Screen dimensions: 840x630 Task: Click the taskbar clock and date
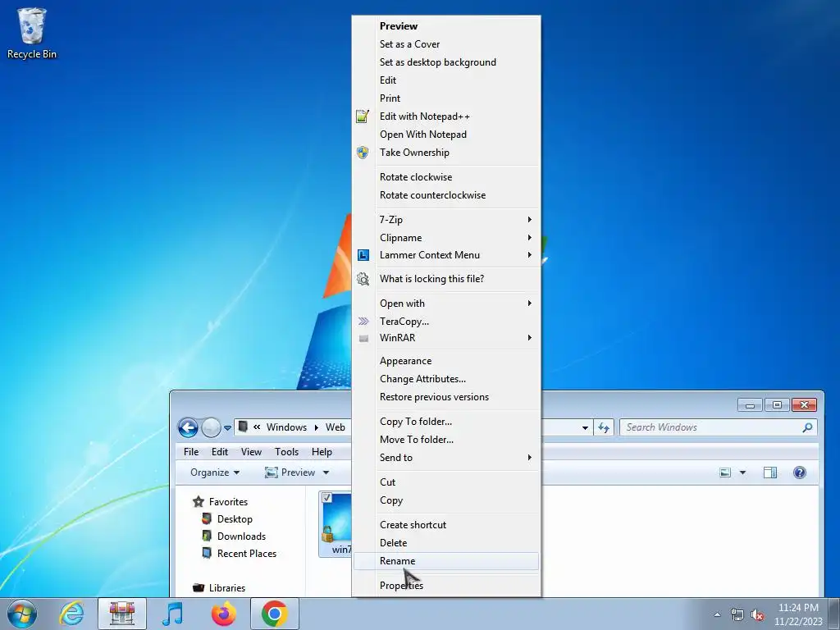click(798, 615)
